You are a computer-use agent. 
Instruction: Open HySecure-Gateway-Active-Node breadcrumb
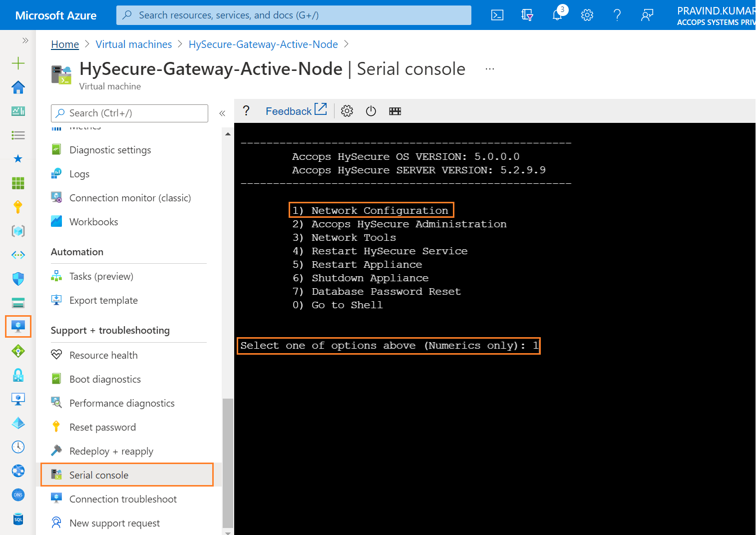coord(263,44)
